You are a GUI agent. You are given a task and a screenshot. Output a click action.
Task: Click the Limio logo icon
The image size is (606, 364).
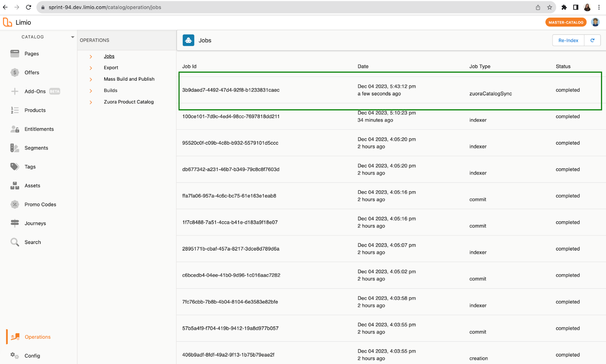coord(8,22)
